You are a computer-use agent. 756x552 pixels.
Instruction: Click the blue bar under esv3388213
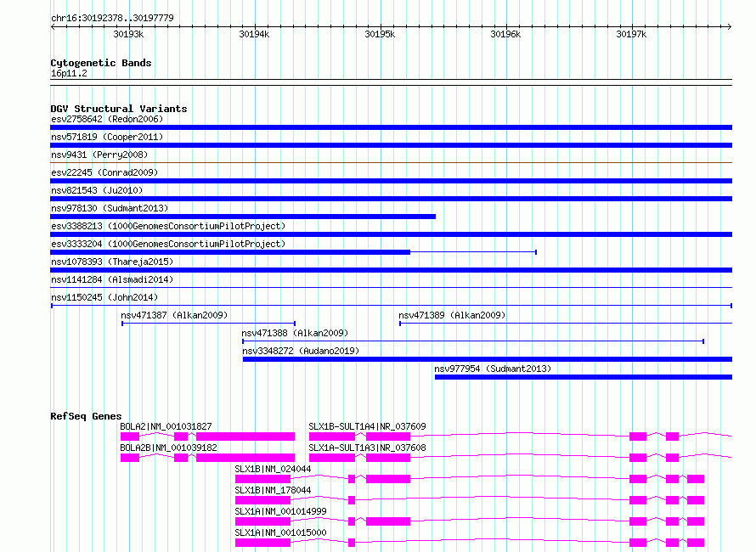pos(391,234)
